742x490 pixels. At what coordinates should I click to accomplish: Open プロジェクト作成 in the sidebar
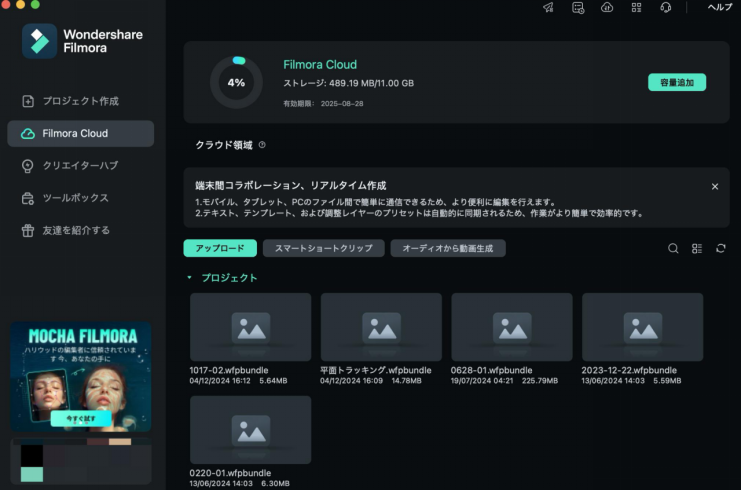[x=80, y=101]
